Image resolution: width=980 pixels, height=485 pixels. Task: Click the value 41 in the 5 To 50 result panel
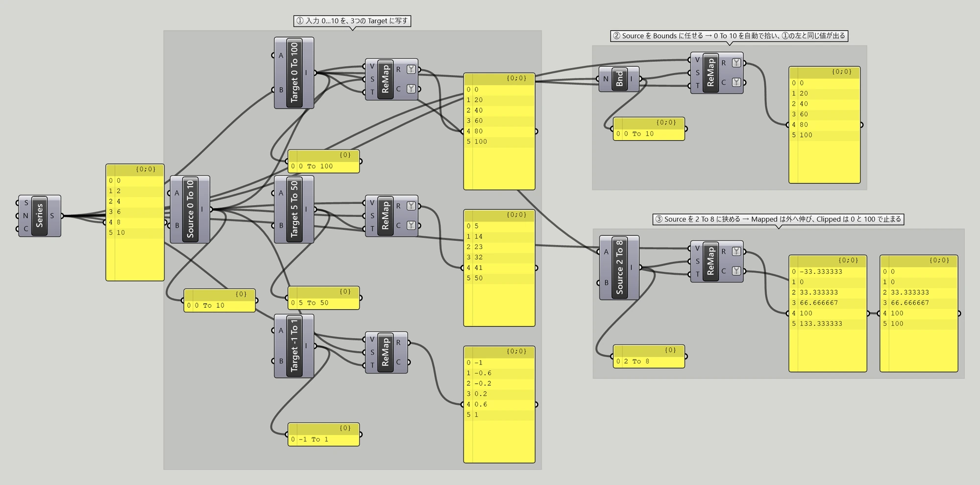click(478, 268)
